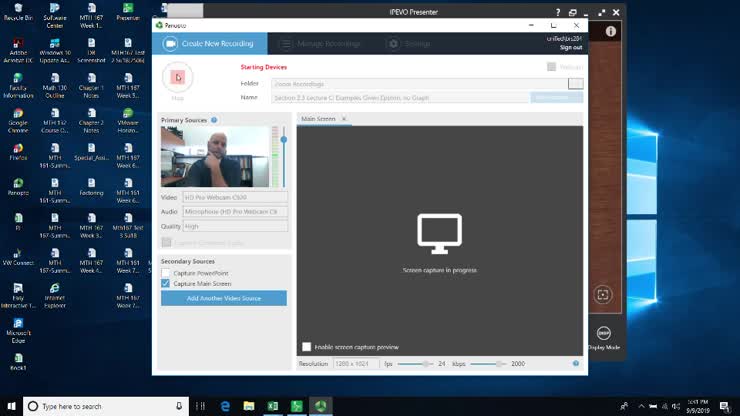Open the Video source dropdown
This screenshot has height=416, width=740.
coord(235,197)
